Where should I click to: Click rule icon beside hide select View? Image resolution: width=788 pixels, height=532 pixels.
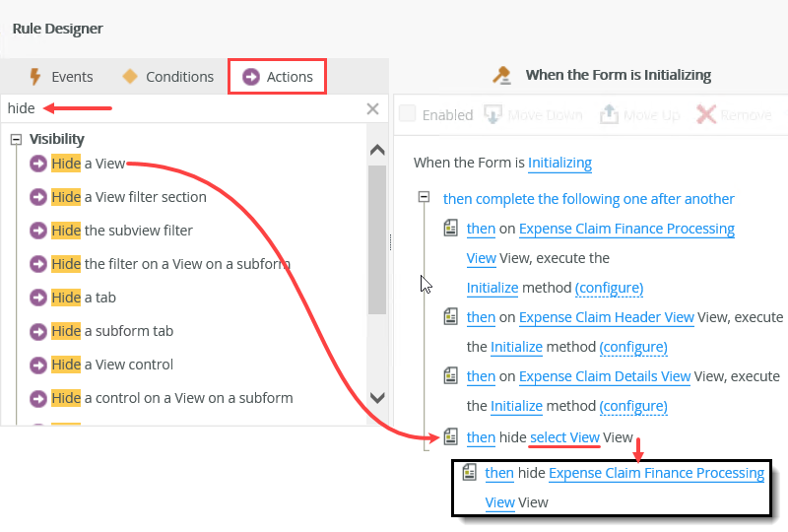tap(451, 437)
